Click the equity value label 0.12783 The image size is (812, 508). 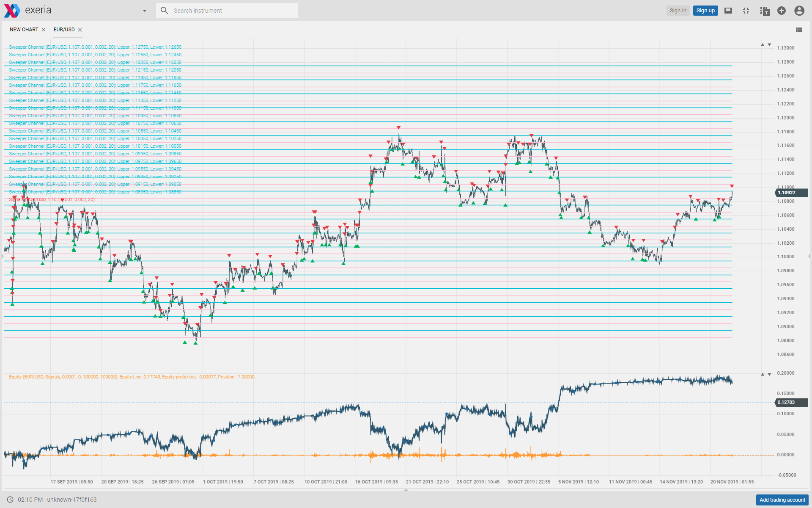click(x=791, y=402)
